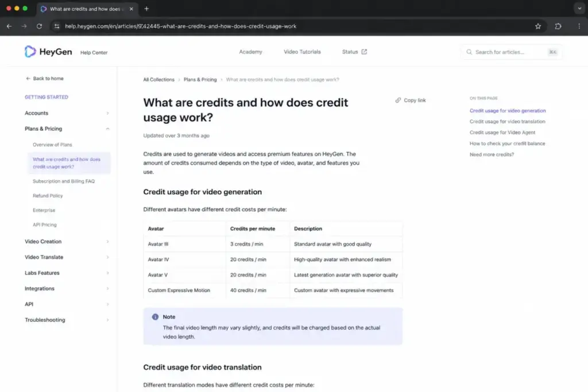Jump to Credit usage for Video Agent
Viewport: 588px width, 392px height.
pyautogui.click(x=502, y=132)
